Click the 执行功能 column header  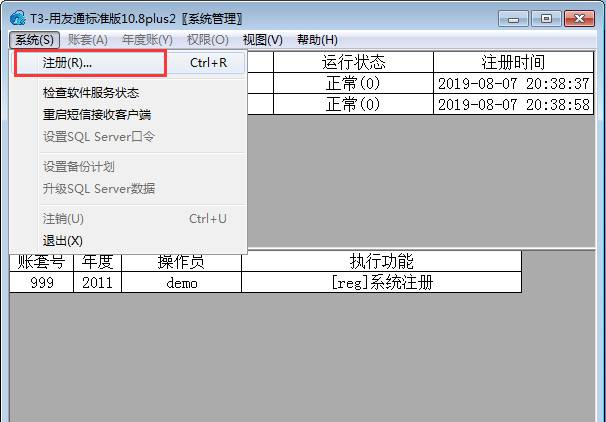pos(381,261)
